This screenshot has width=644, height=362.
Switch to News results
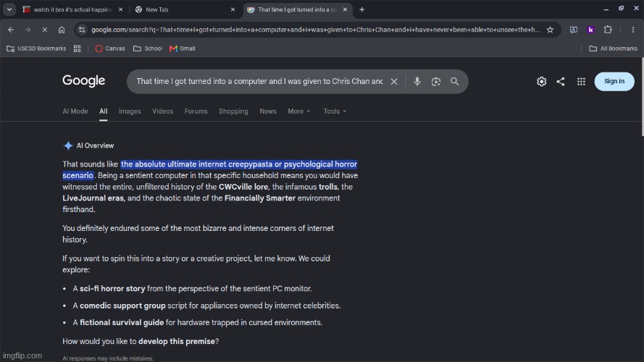pyautogui.click(x=268, y=111)
